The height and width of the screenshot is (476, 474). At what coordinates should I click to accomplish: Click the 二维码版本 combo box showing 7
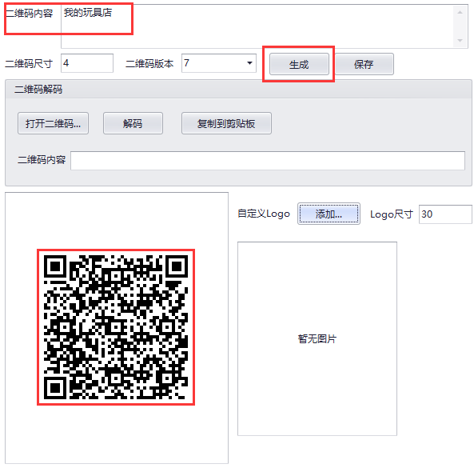(x=219, y=63)
